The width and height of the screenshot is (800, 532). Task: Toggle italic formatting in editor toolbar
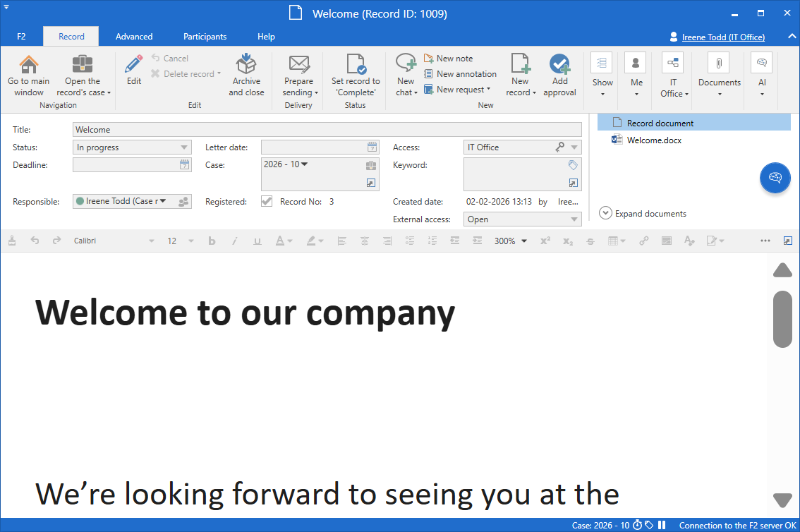pos(234,241)
